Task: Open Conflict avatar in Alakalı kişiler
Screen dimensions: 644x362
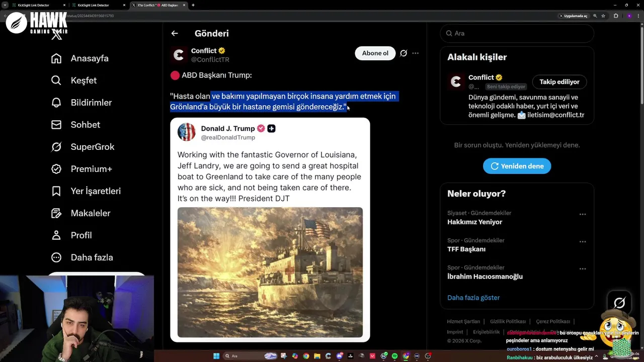Action: tap(456, 82)
